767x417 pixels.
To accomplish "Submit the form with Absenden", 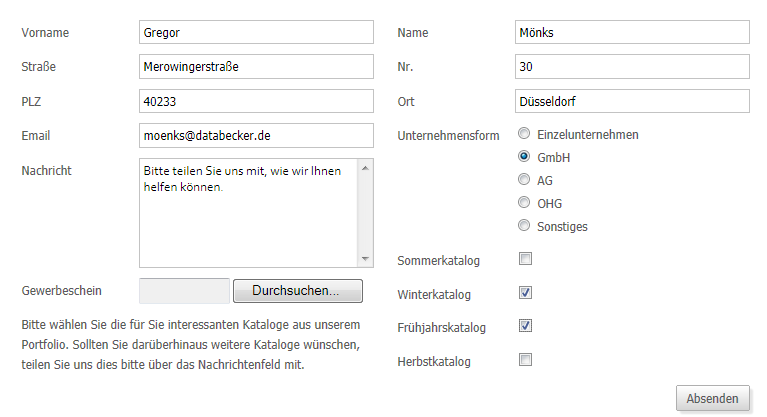I will click(x=713, y=398).
